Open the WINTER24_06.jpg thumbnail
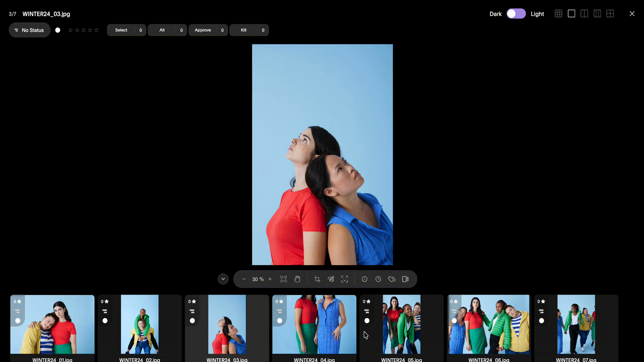644x362 pixels. [x=489, y=324]
